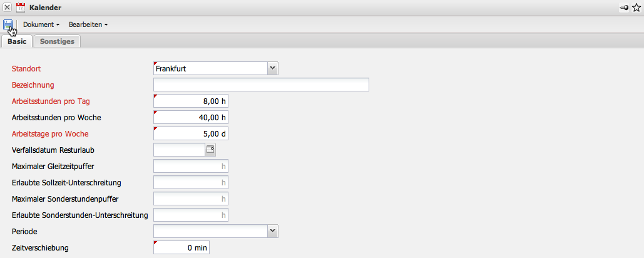Click the Arbeitsstunden pro Woche field
644x258 pixels.
click(191, 117)
